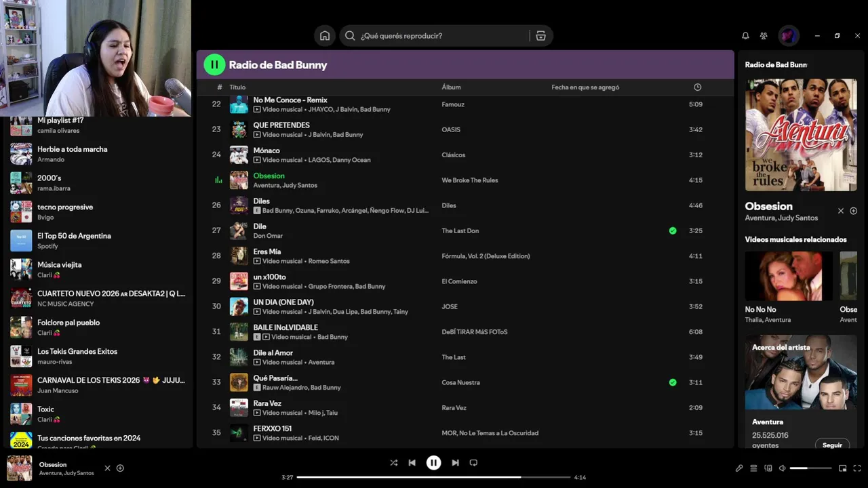The width and height of the screenshot is (868, 488).
Task: Pause Radio de Bad Bunny with green button
Action: [x=214, y=65]
